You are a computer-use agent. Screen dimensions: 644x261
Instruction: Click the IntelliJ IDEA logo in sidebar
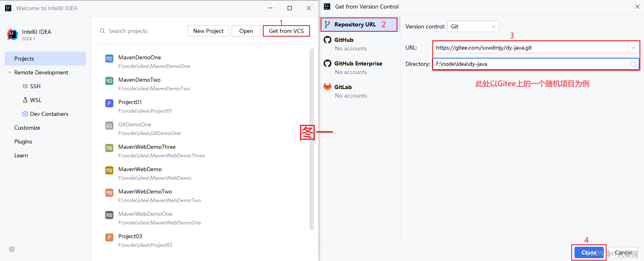pos(12,35)
